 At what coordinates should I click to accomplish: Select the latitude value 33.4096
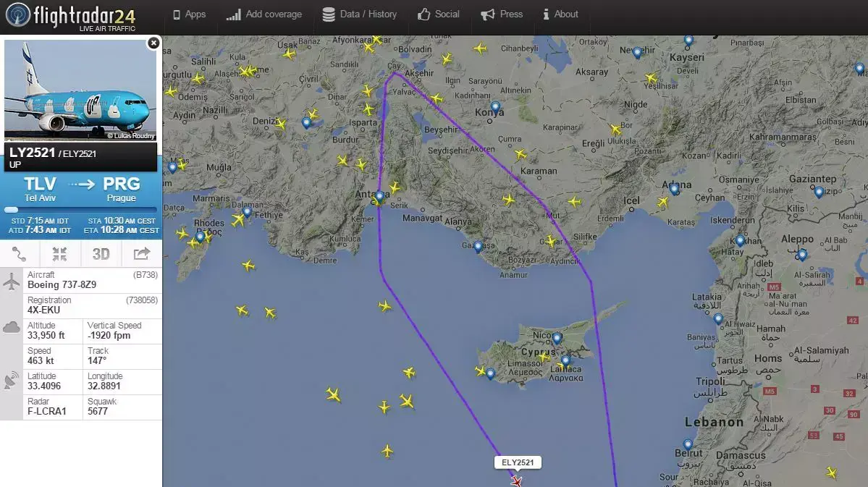click(x=43, y=386)
